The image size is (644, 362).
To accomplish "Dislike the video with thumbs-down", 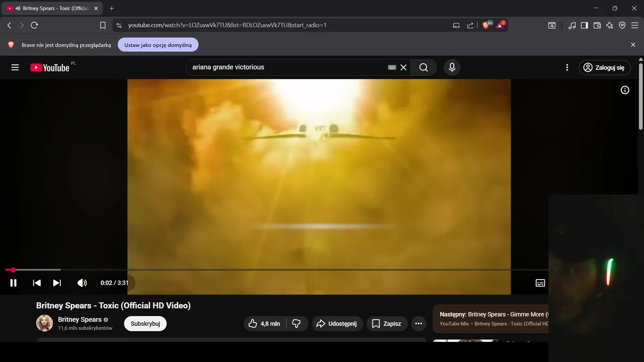I will (x=297, y=324).
